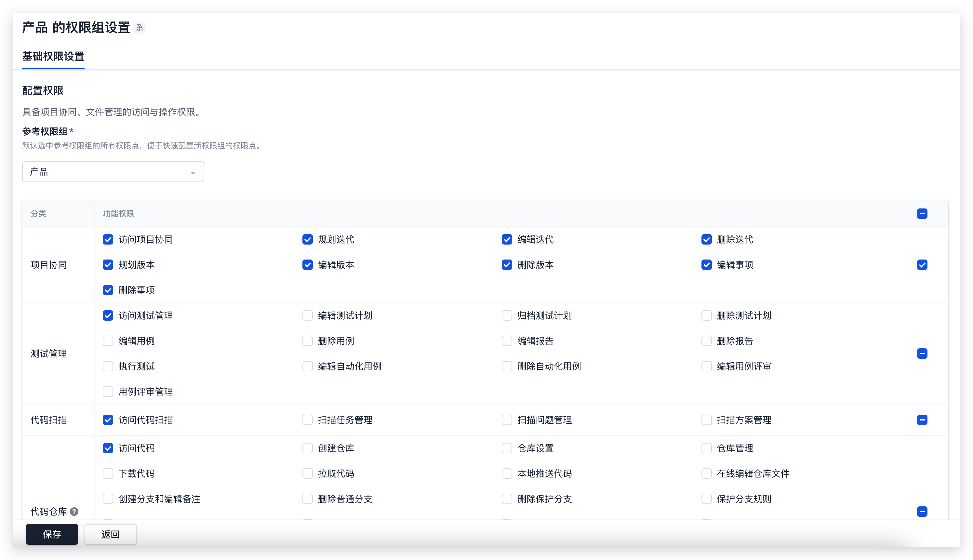973x560 pixels.
Task: Toggle the 测试管理 row select-all checkbox
Action: 922,353
